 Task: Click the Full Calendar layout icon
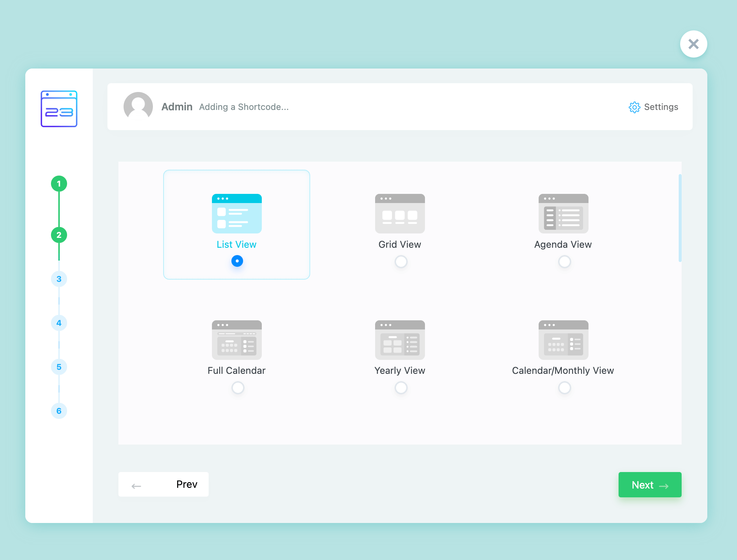click(x=236, y=340)
